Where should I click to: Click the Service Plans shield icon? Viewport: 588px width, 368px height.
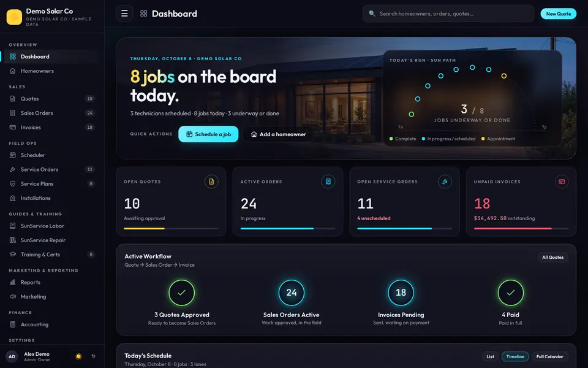pos(13,183)
